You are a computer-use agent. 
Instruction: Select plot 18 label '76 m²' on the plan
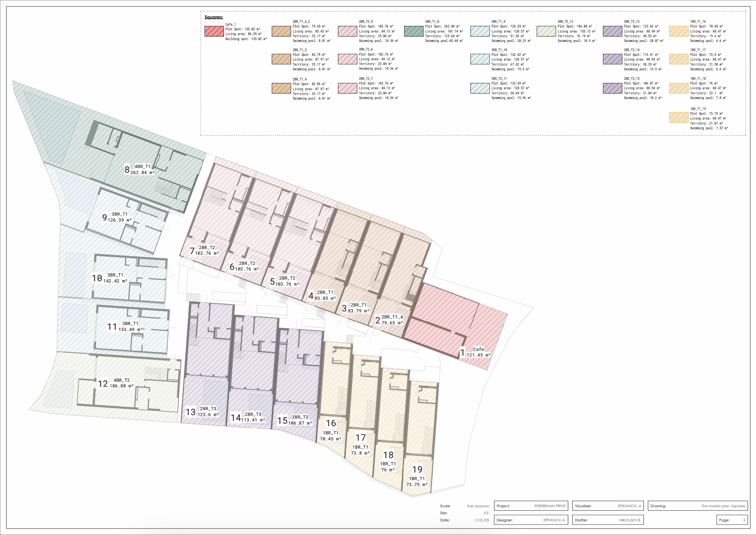coord(388,470)
